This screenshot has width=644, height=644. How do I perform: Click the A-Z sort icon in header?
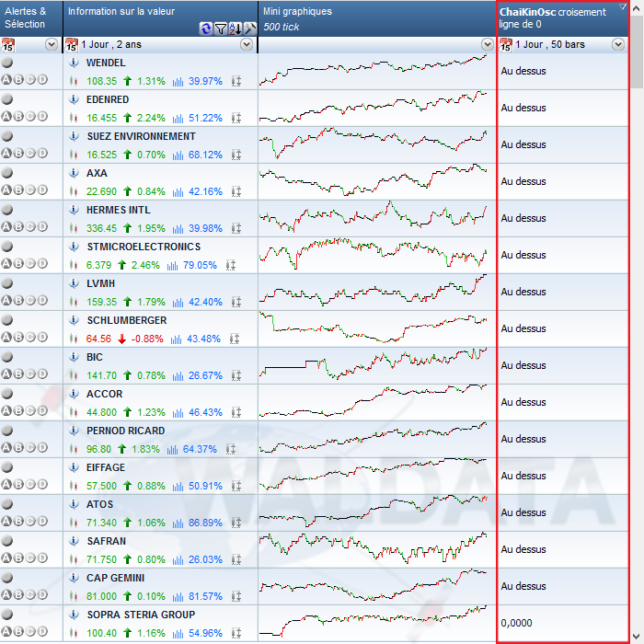coord(236,29)
